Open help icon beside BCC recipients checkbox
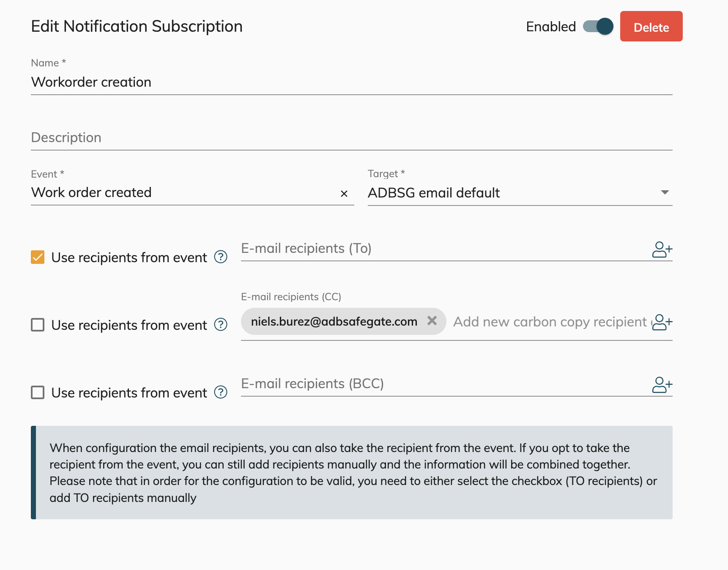728x570 pixels. 221,392
